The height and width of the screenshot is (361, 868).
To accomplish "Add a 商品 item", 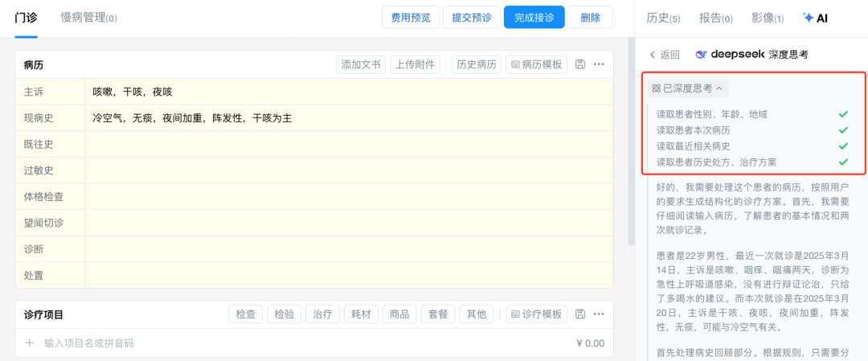I will click(399, 314).
